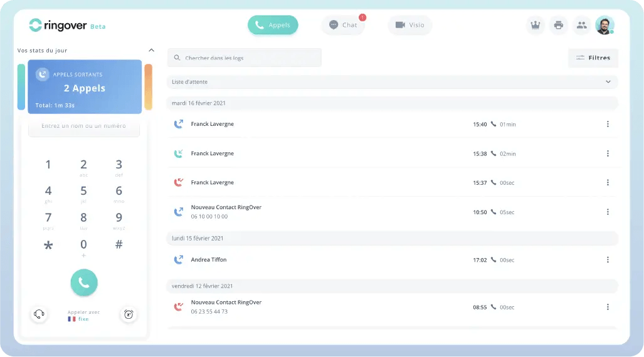The image size is (644, 357).
Task: Click the orange stats card on the right
Action: click(149, 87)
